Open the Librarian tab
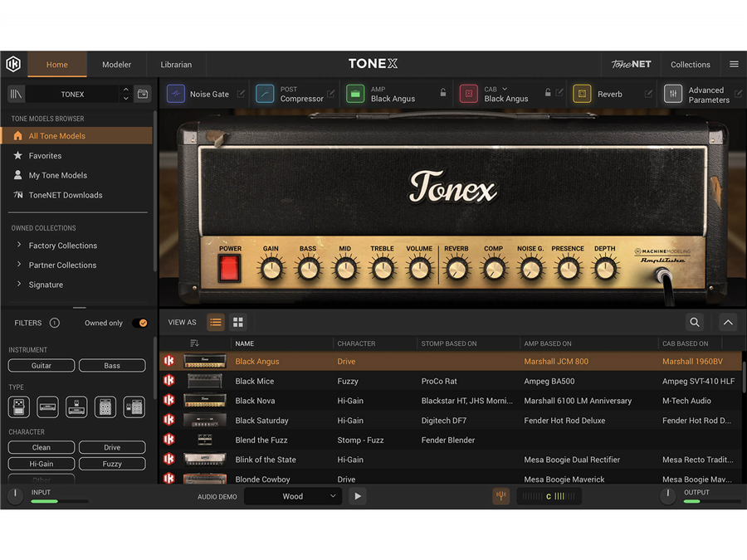Screen dimensions: 747x560 (176, 65)
